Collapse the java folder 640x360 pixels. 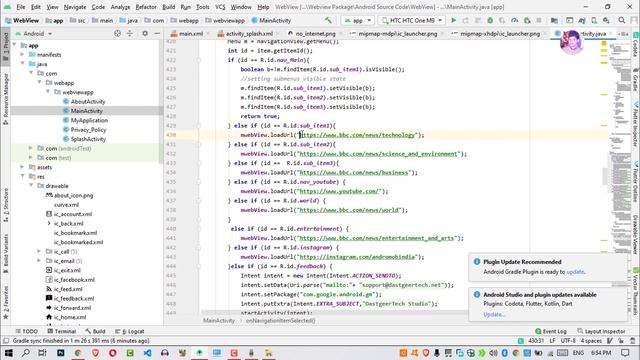point(22,64)
